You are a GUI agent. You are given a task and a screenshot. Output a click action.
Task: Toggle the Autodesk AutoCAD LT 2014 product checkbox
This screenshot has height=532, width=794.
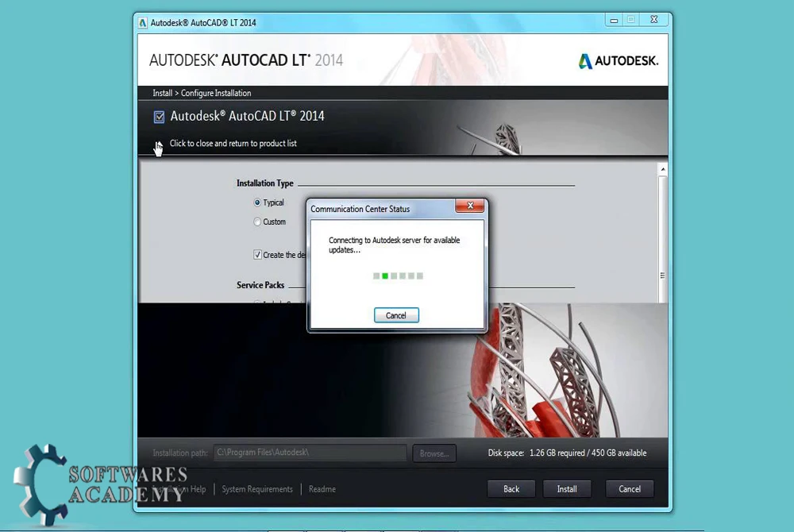pyautogui.click(x=159, y=117)
